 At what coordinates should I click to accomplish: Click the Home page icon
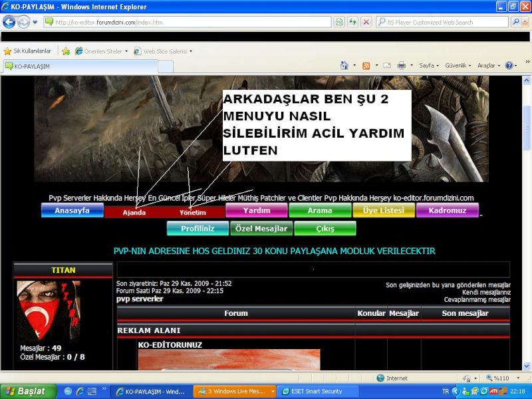click(344, 65)
